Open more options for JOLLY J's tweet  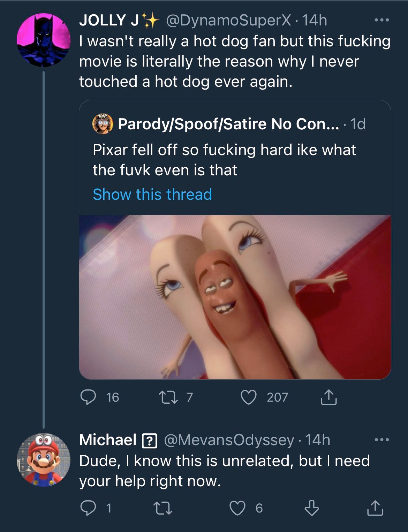(381, 20)
